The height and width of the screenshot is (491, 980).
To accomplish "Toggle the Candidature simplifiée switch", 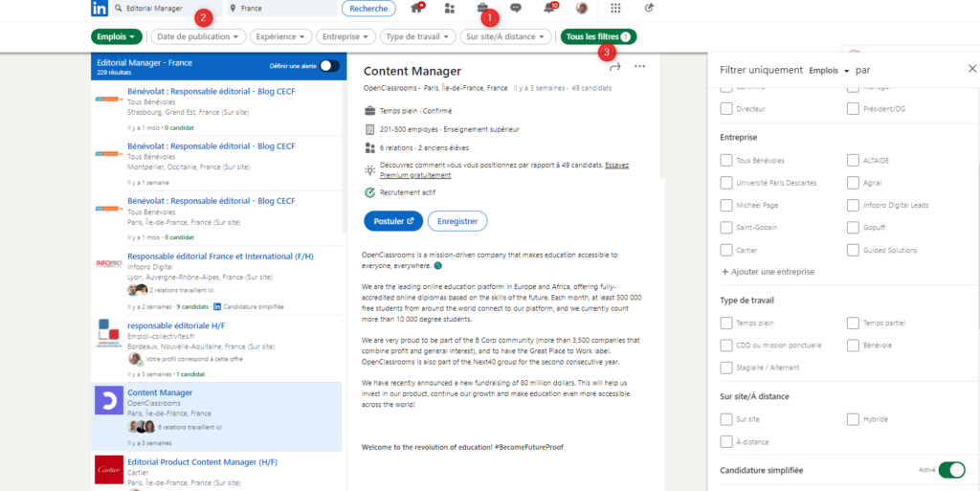I will (951, 470).
